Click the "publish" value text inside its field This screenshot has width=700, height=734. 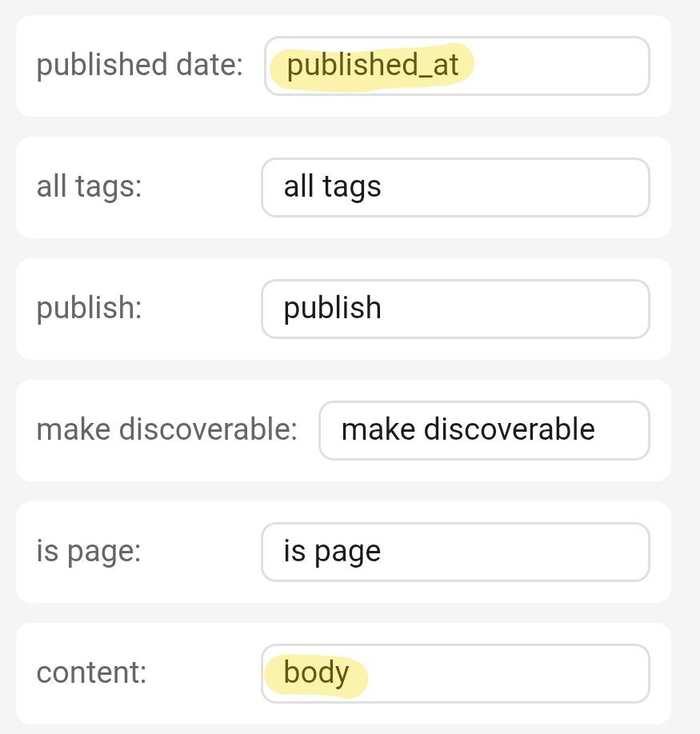pos(332,309)
